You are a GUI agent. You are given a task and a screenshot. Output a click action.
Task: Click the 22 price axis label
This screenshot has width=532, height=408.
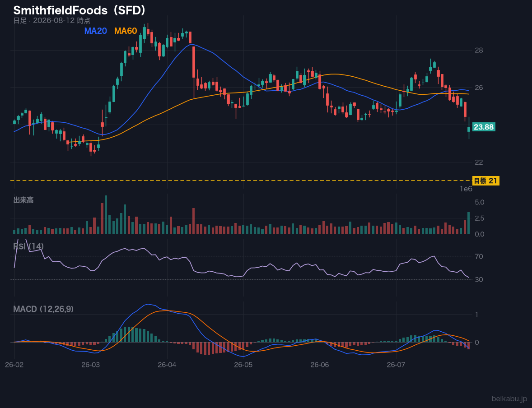point(479,162)
